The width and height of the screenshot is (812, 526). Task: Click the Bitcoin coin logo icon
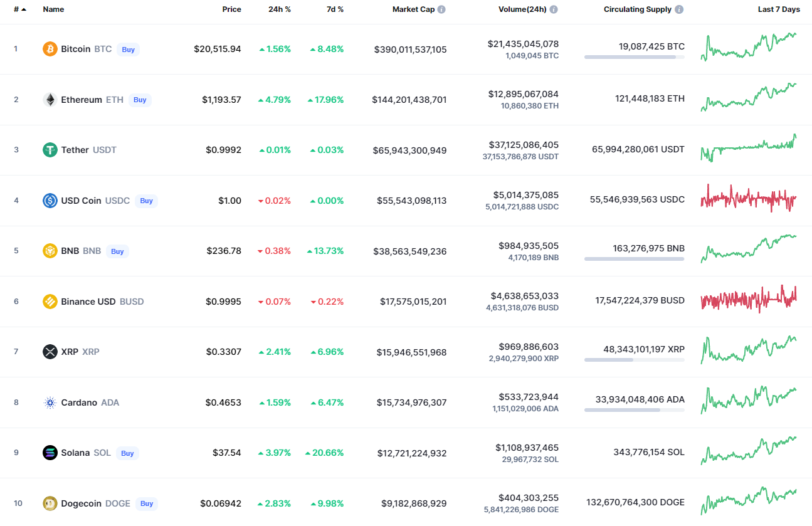pyautogui.click(x=50, y=49)
